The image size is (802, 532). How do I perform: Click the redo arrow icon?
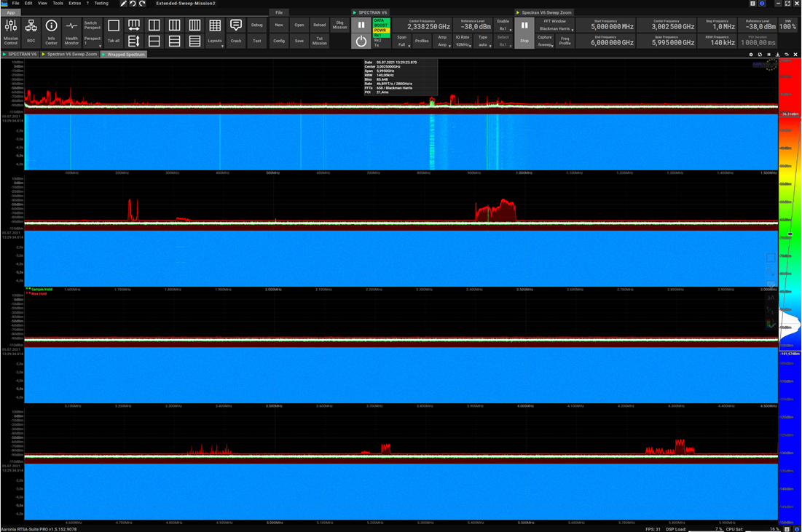pos(142,4)
